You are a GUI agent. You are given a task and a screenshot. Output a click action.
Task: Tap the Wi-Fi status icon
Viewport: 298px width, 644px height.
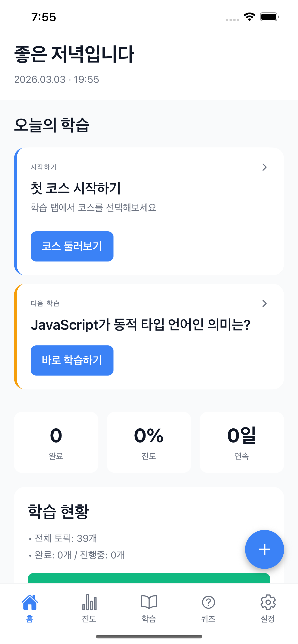click(249, 17)
